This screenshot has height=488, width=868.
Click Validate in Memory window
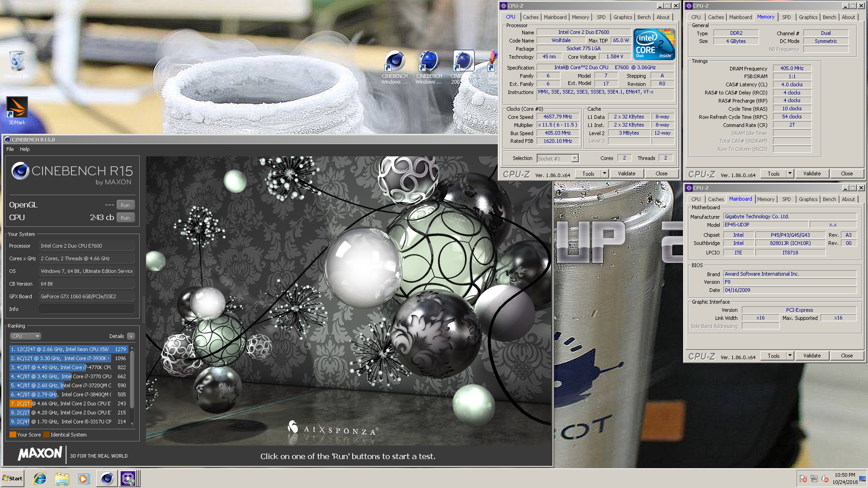coord(812,174)
